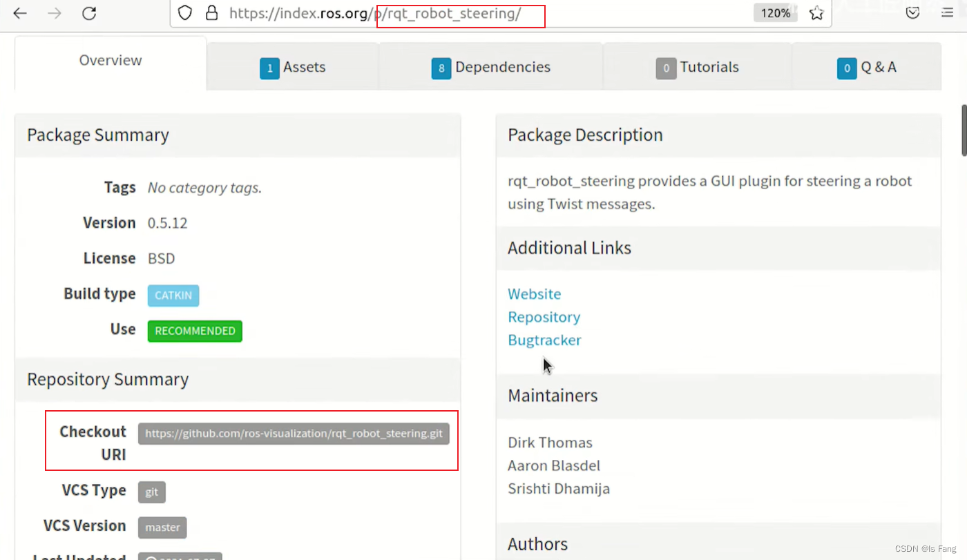The width and height of the screenshot is (967, 560).
Task: Reload the page with the refresh icon
Action: click(89, 13)
